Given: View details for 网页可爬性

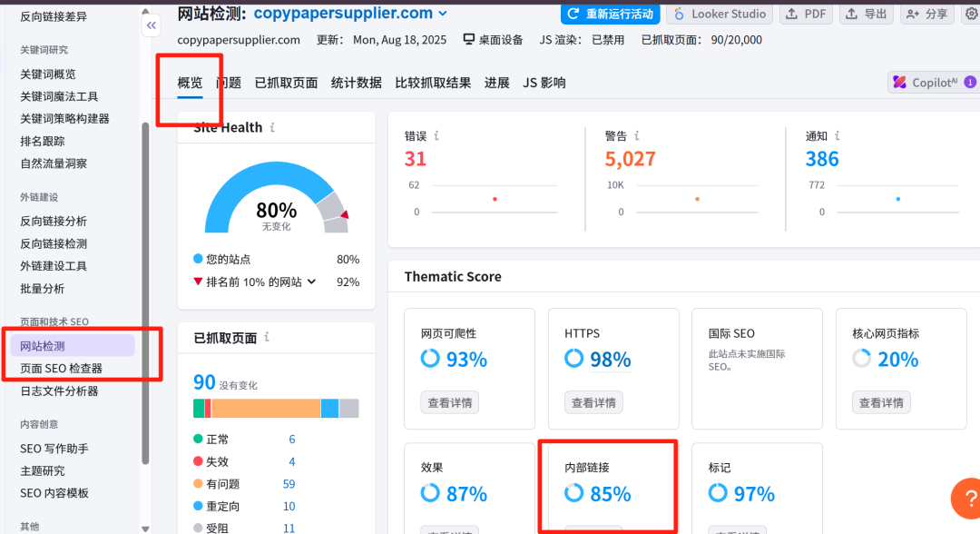Looking at the screenshot, I should (x=450, y=402).
